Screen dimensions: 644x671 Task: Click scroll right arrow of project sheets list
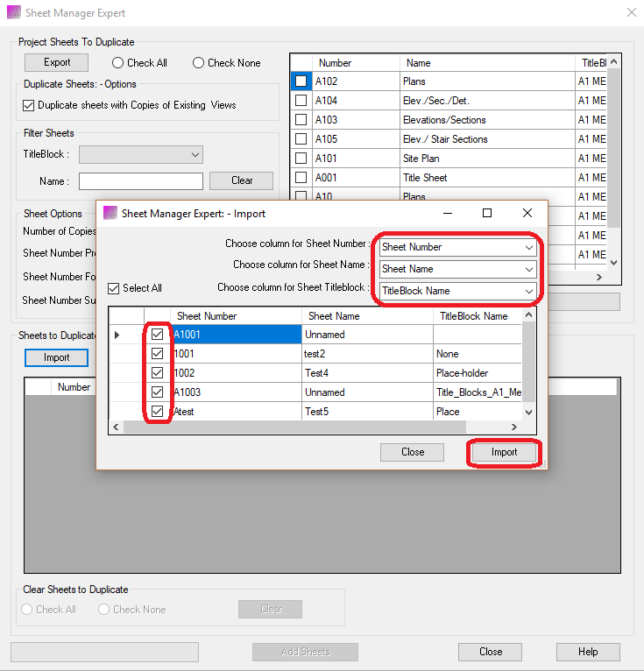[x=599, y=278]
